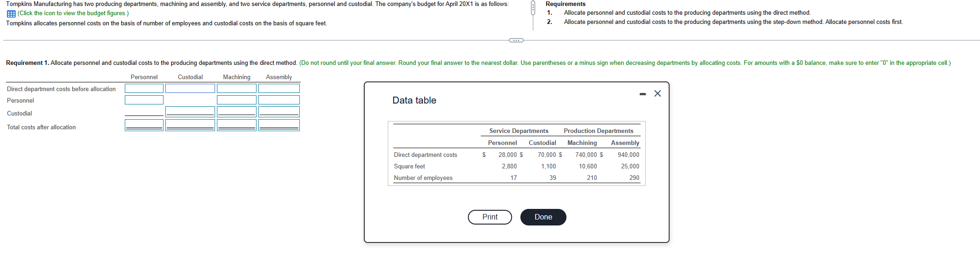Close the Data table dialog
The image size is (980, 277).
[x=658, y=93]
